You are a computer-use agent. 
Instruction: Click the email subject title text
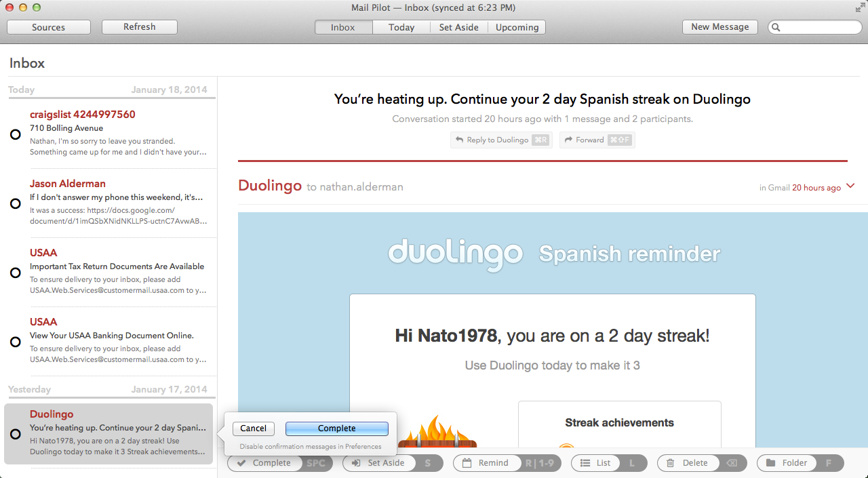[x=542, y=99]
